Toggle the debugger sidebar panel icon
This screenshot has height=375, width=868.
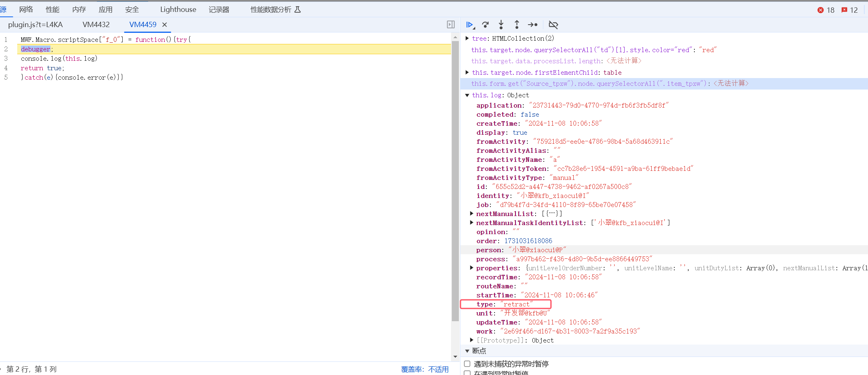tap(451, 25)
